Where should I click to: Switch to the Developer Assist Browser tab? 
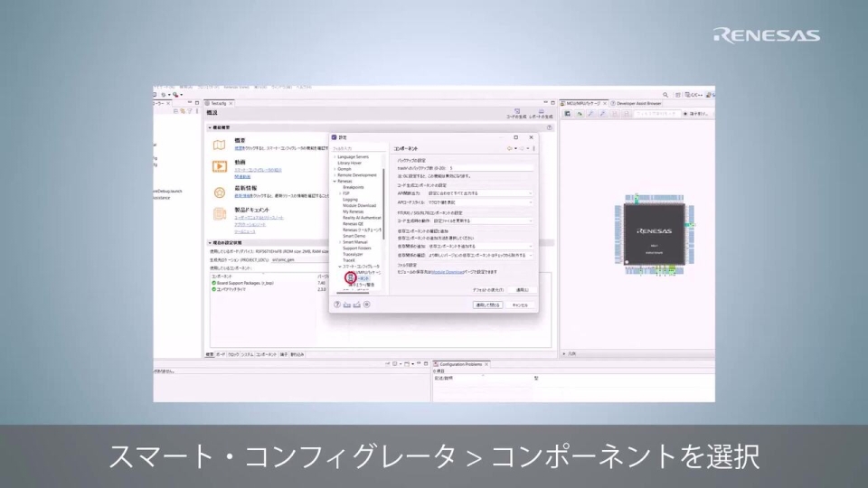point(636,103)
